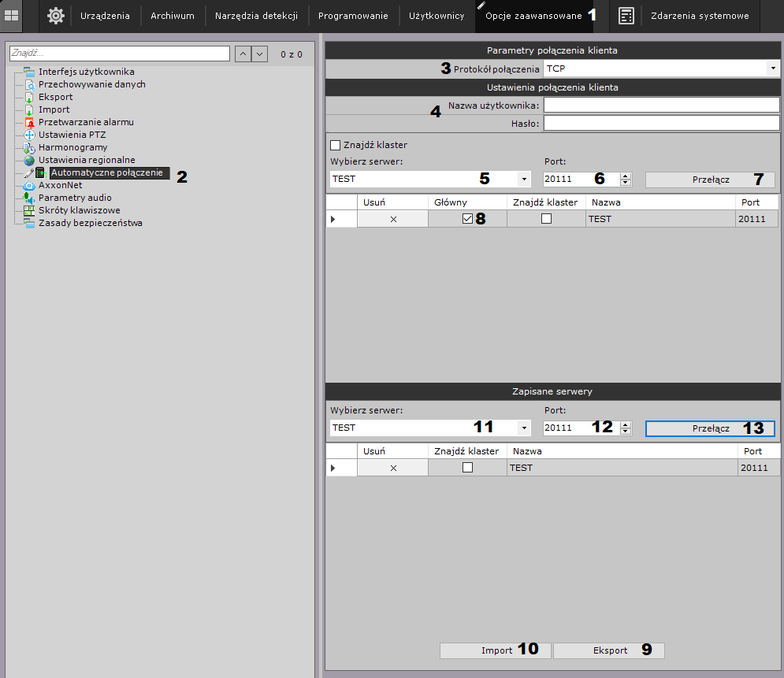Click the Eksport button
Viewport: 784px width, 678px height.
[609, 650]
